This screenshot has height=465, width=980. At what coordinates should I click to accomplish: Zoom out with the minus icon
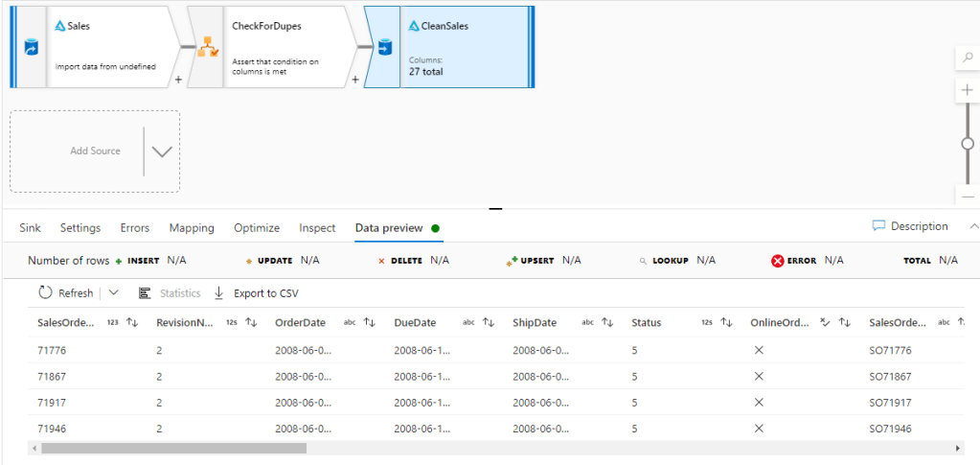click(968, 196)
